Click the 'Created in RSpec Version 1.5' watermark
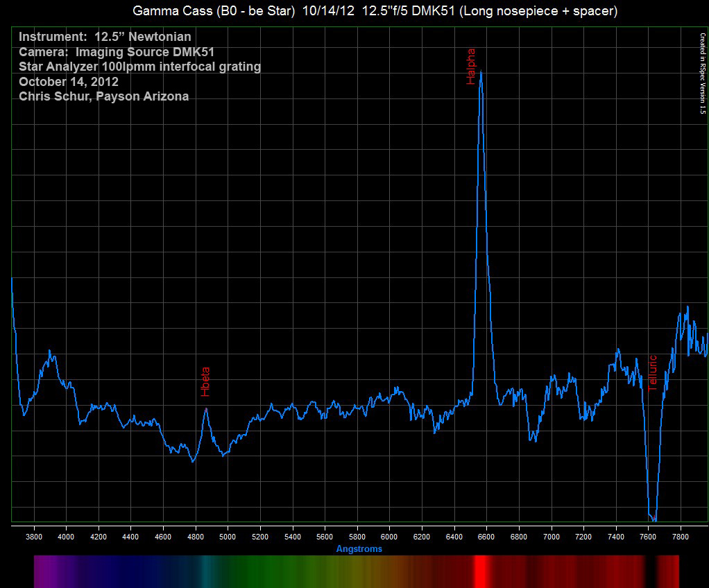Image resolution: width=709 pixels, height=588 pixels. (x=702, y=73)
